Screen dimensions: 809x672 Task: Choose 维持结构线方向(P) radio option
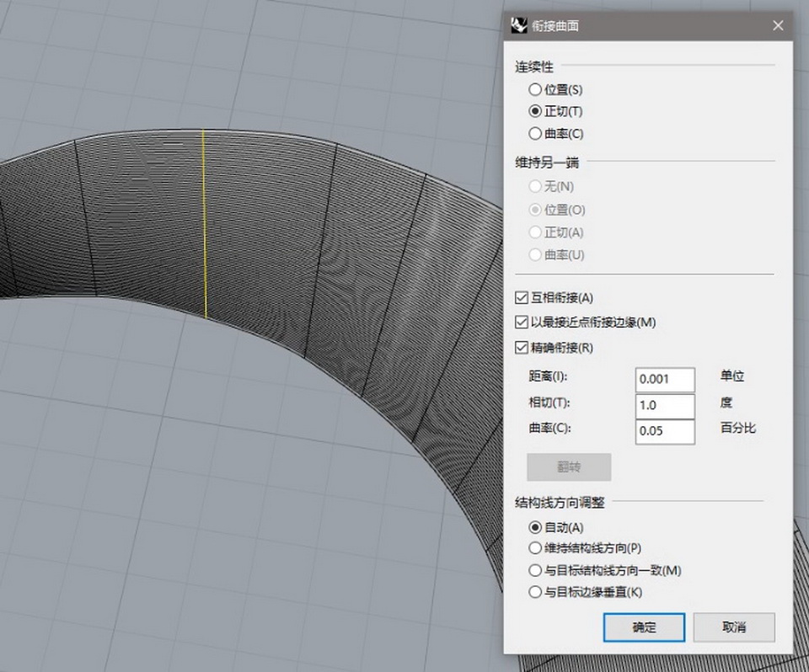click(534, 548)
